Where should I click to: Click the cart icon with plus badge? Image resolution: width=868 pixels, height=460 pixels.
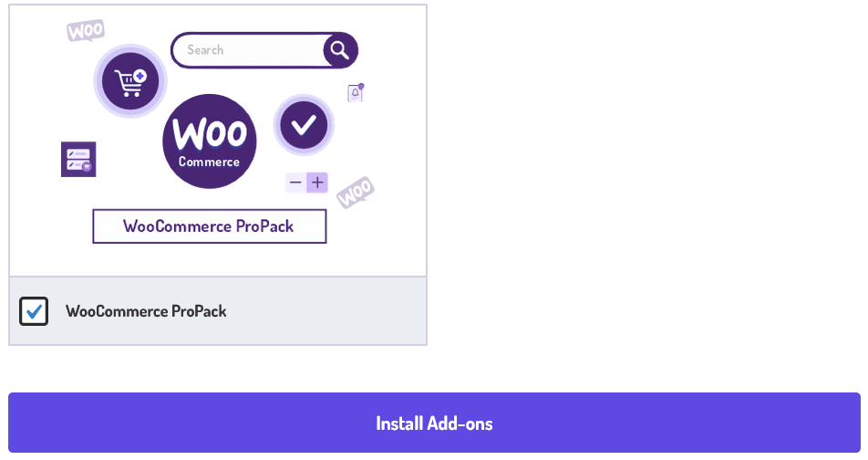click(130, 82)
